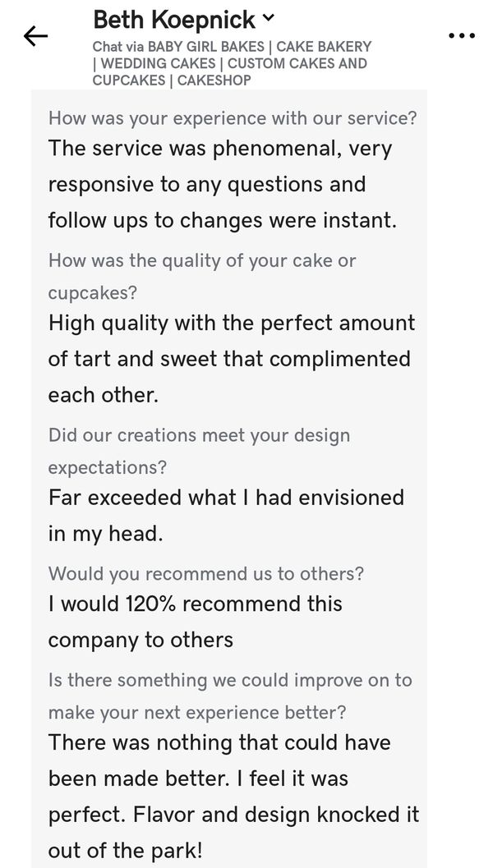Tap the answer starting "High quality with"
This screenshot has width=493, height=868.
tap(231, 323)
